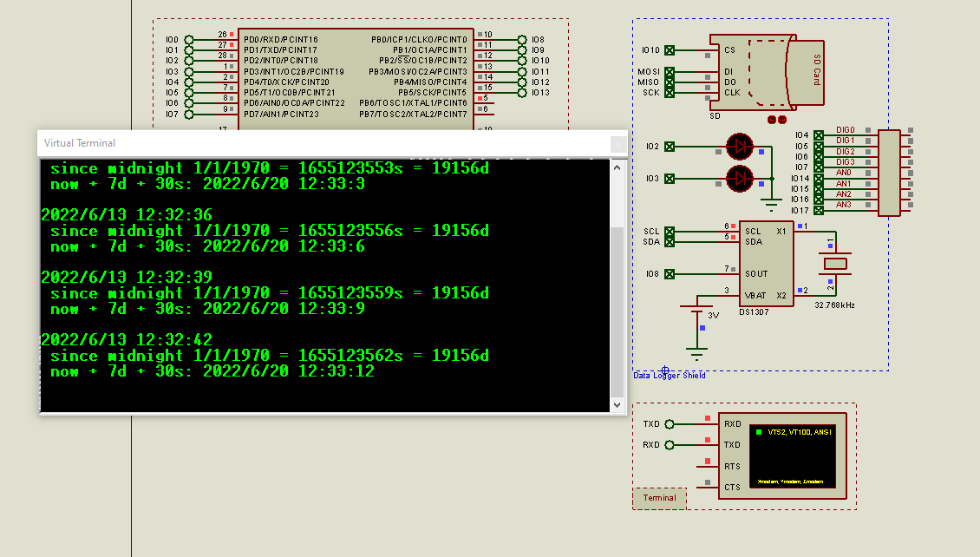Viewport: 980px width, 557px height.
Task: Click the RXD terminal circle
Action: [x=670, y=445]
